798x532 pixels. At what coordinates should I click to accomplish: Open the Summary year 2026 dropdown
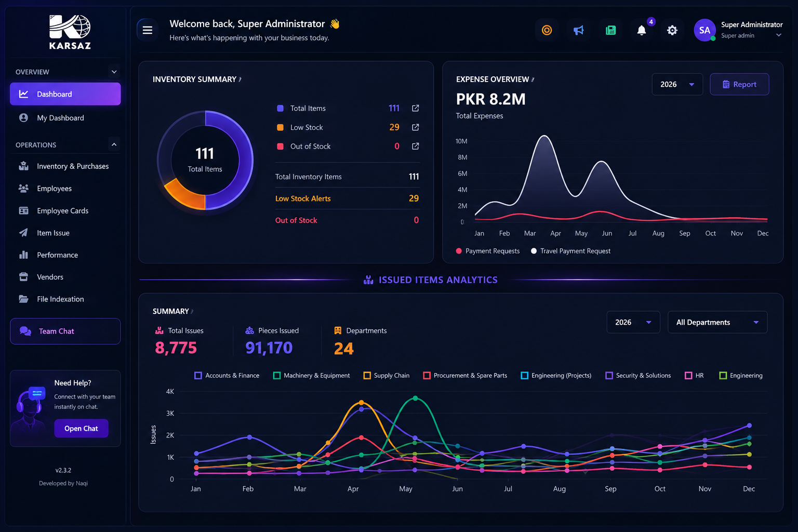point(633,322)
